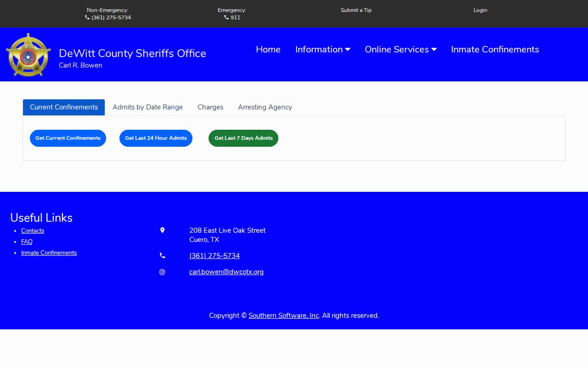Screen dimensions: 588x368
Task: Click Get Last 7 Days Admits button
Action: 243,138
